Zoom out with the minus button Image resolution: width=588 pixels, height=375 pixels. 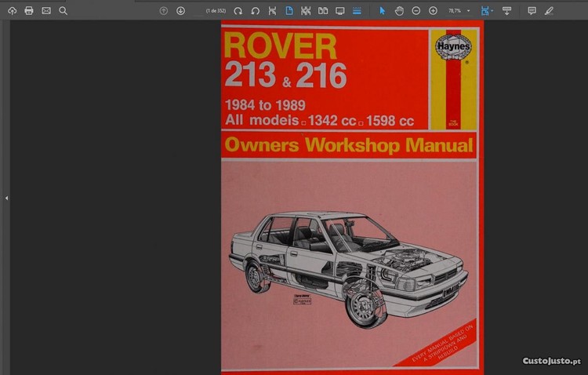[416, 11]
